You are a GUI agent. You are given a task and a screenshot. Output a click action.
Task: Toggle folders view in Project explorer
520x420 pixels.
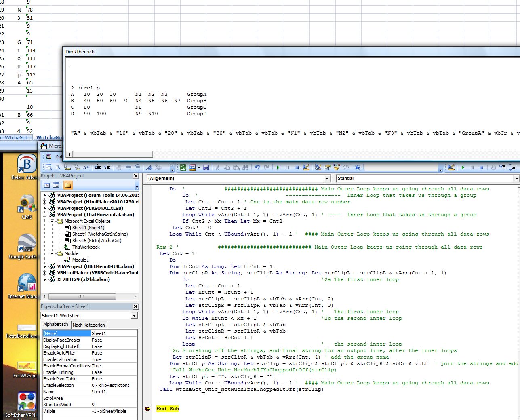67,185
